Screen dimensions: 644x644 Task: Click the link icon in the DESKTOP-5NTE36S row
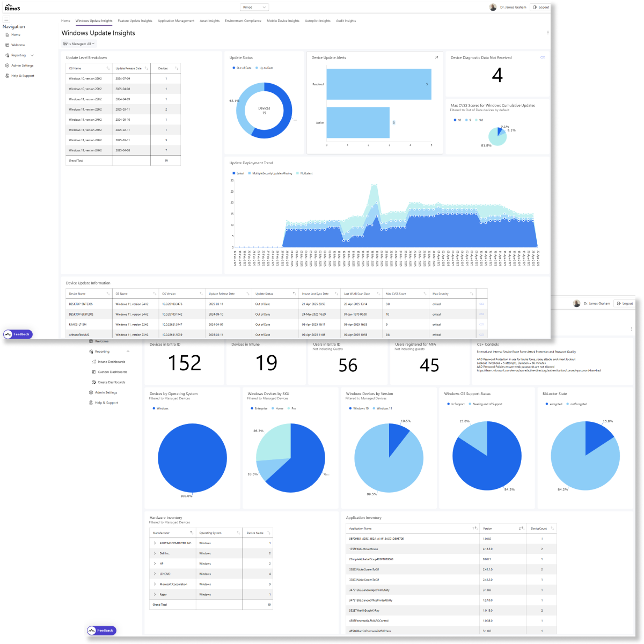482,304
